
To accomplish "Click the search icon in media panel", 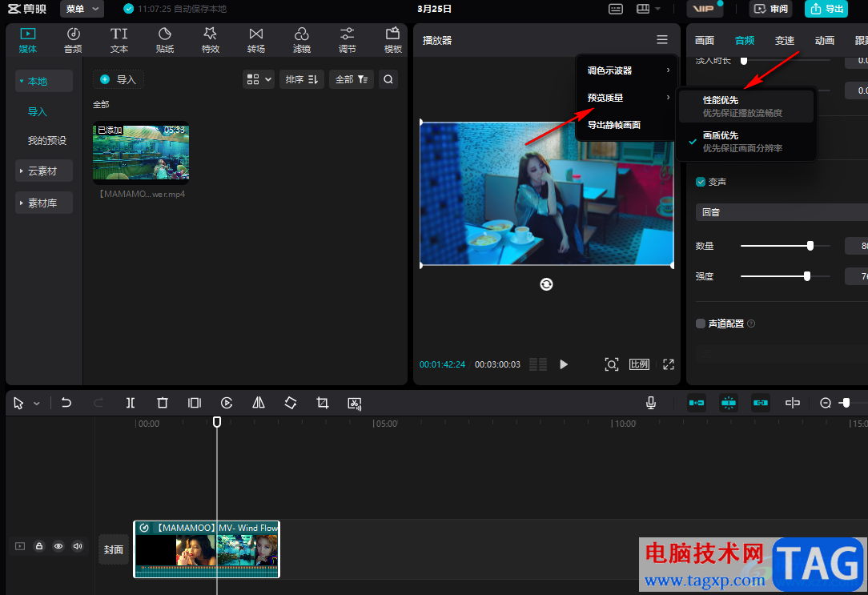I will click(388, 79).
